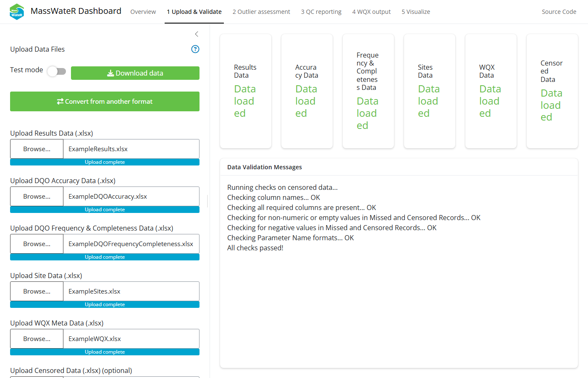Image resolution: width=588 pixels, height=378 pixels.
Task: Switch to the 5 Visualize tab
Action: pyautogui.click(x=416, y=12)
